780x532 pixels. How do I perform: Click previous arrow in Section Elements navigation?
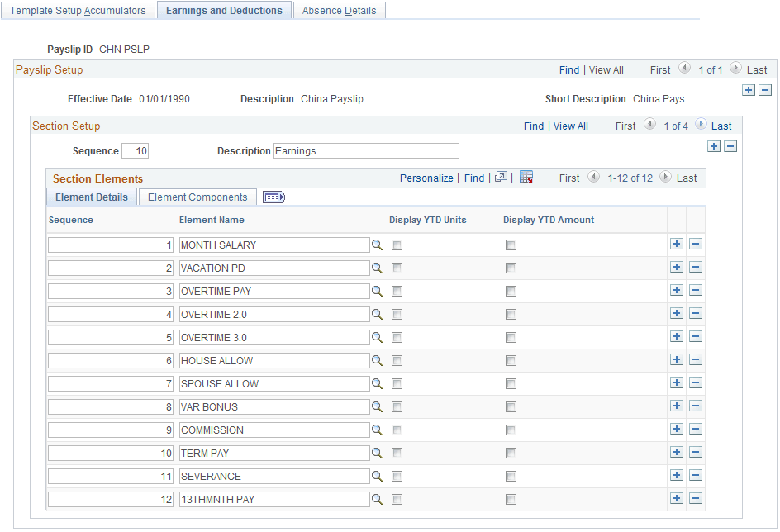pos(594,178)
